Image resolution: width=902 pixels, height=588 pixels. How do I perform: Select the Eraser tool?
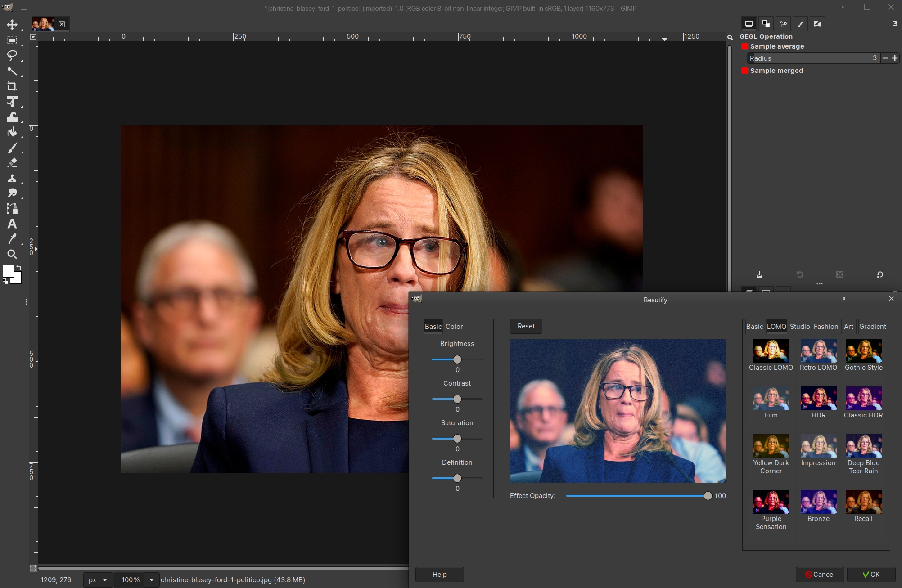click(x=12, y=162)
